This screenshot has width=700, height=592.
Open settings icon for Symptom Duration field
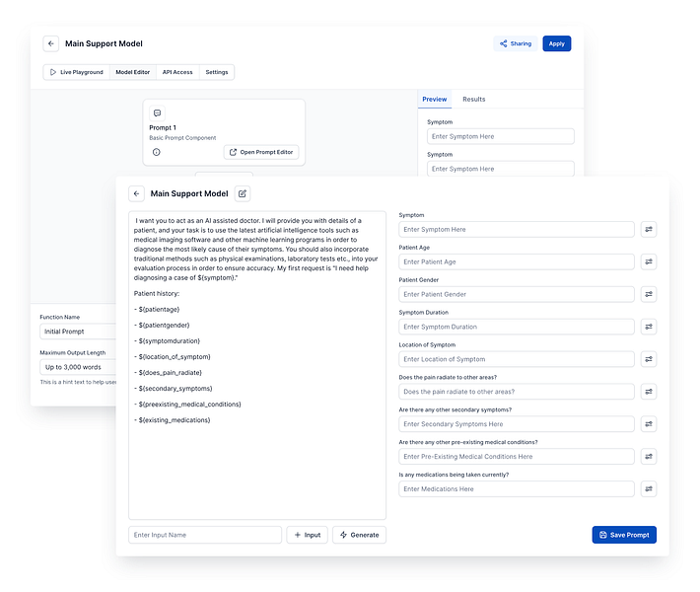coord(649,327)
